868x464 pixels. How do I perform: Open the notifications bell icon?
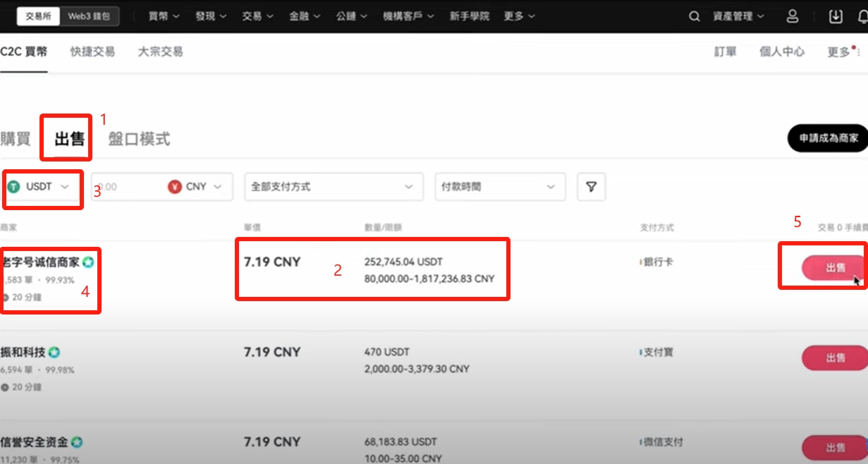point(862,16)
